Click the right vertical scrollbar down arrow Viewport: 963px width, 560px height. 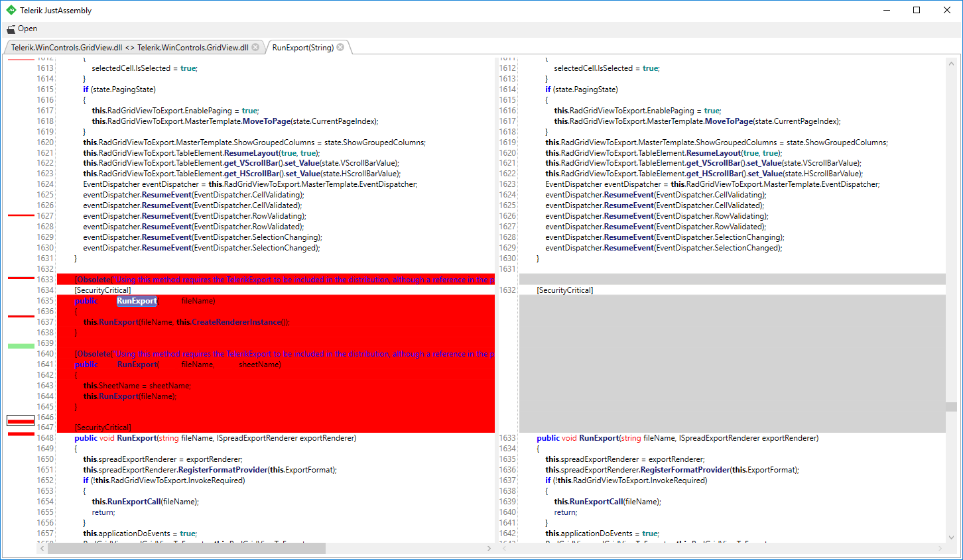pos(952,537)
